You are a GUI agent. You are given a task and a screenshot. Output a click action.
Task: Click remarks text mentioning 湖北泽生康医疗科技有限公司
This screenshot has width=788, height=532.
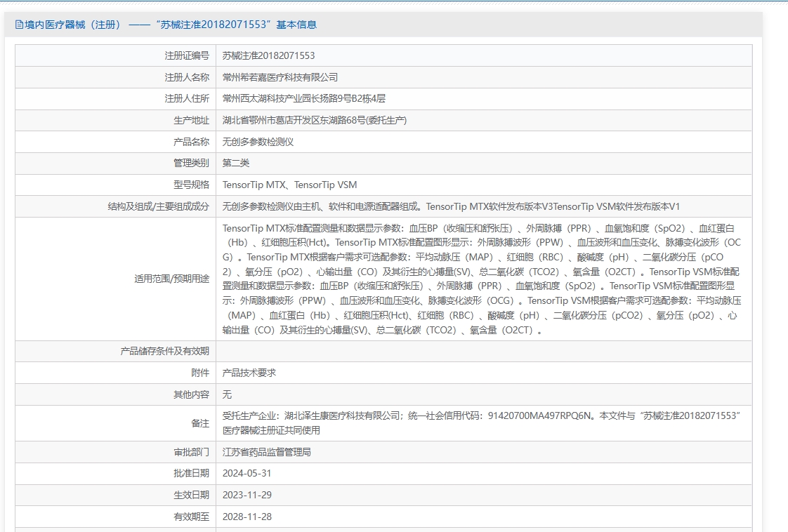click(x=481, y=423)
